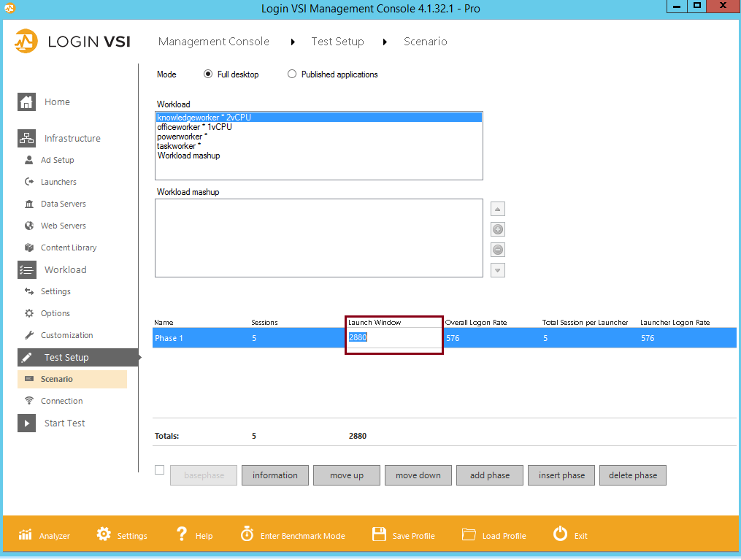
Task: Open the Analyzer from the bottom toolbar
Action: 44,534
